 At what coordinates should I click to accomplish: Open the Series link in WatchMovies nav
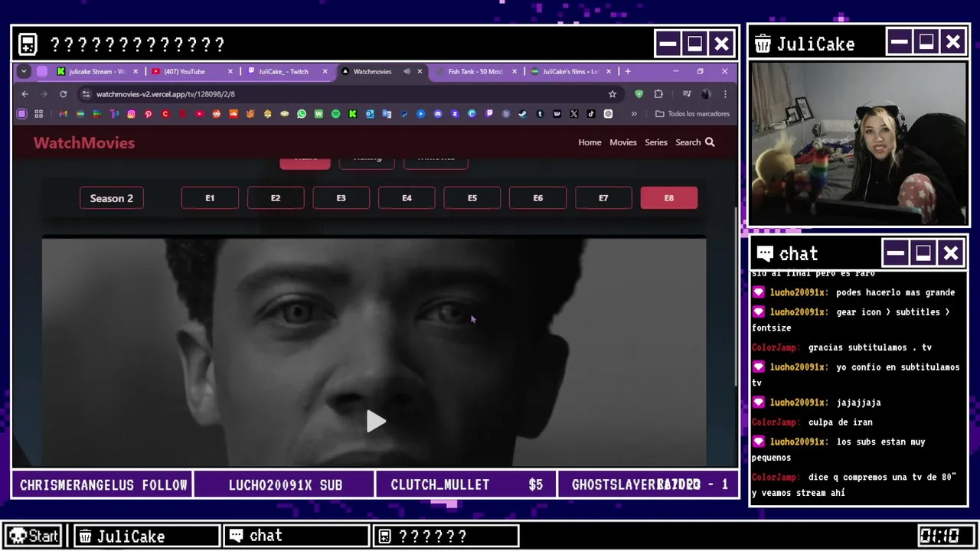click(x=656, y=142)
